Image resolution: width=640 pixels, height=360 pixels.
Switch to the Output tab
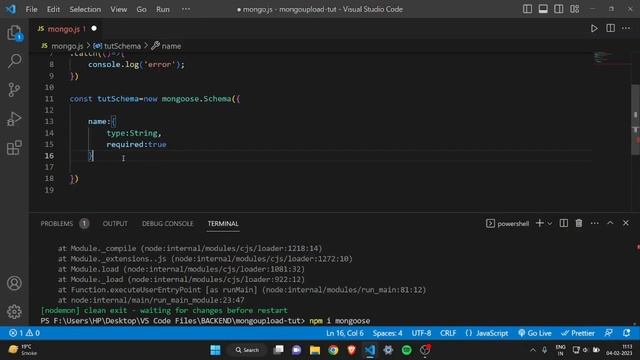[x=115, y=223]
